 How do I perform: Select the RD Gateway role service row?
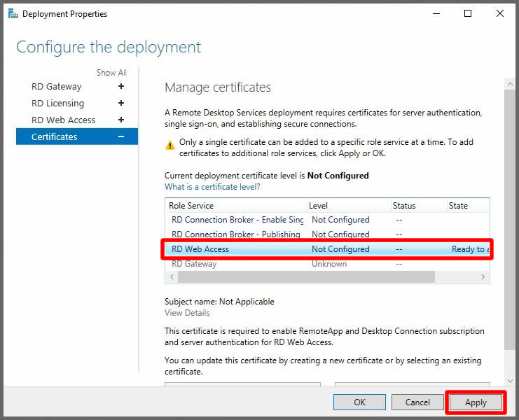click(x=327, y=264)
